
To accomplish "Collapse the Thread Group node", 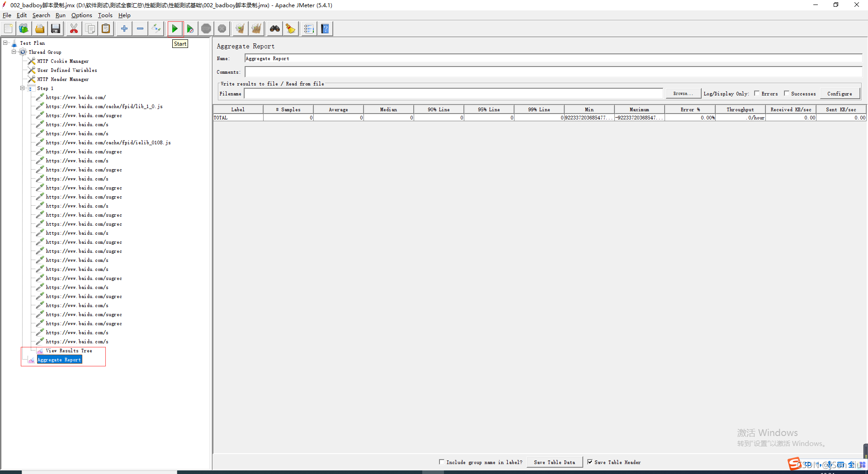I will coord(14,52).
